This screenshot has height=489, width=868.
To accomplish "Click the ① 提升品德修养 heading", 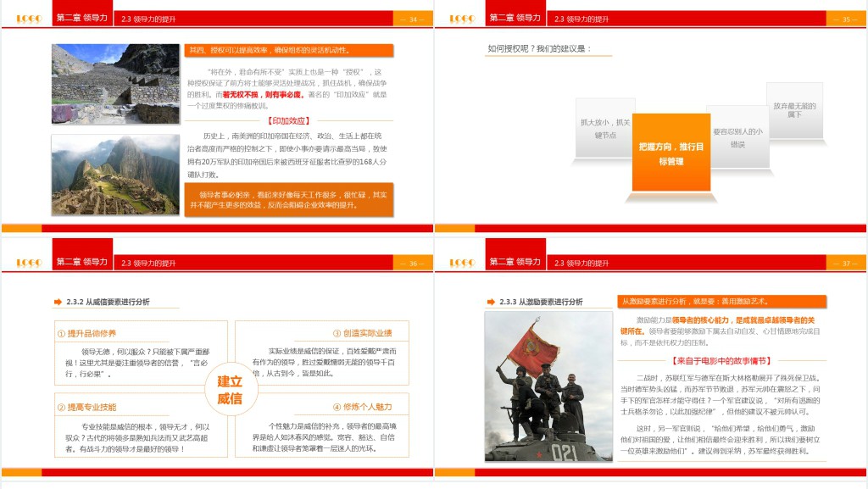I will (87, 333).
